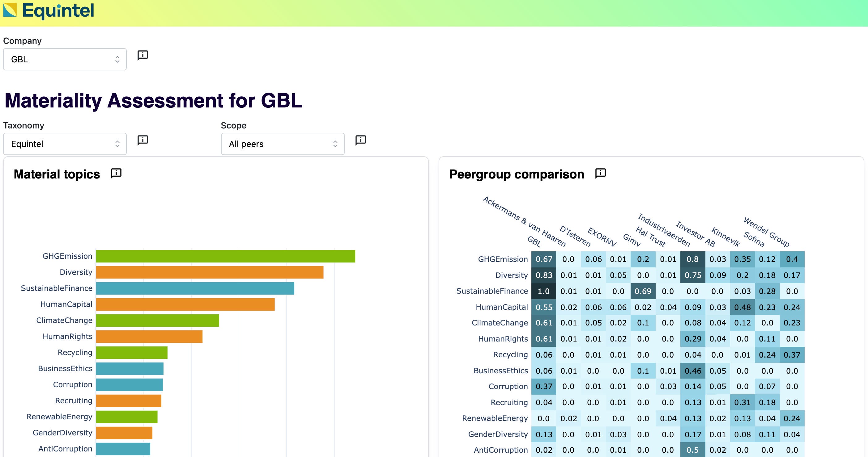Click the RenewableEnergy green bar

(127, 417)
